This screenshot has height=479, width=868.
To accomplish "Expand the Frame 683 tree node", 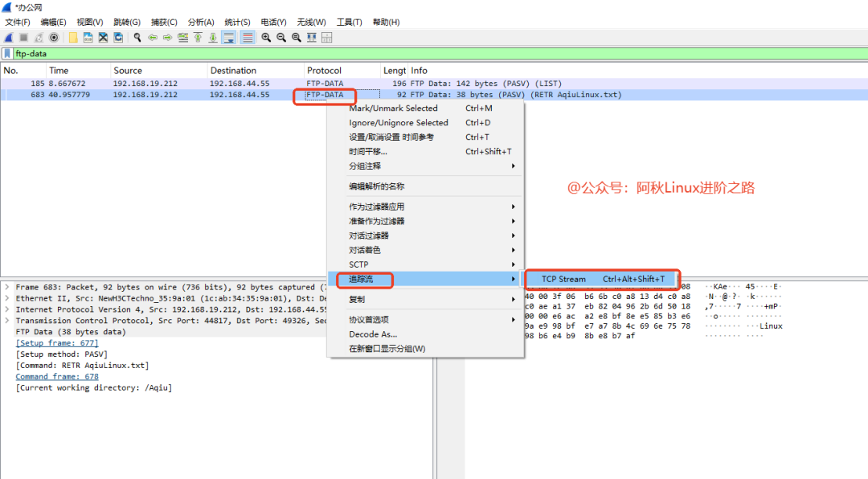I will click(7, 287).
